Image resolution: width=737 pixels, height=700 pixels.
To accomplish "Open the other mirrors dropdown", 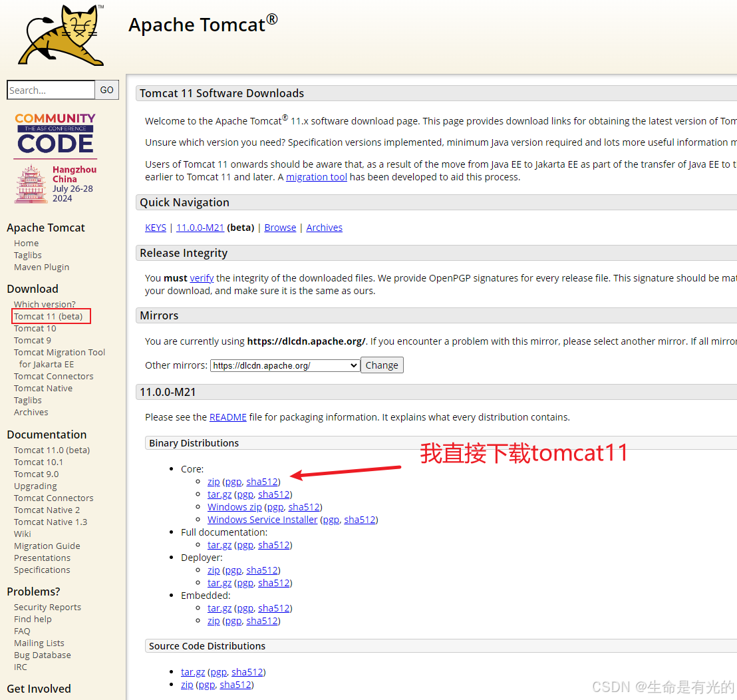I will point(285,365).
